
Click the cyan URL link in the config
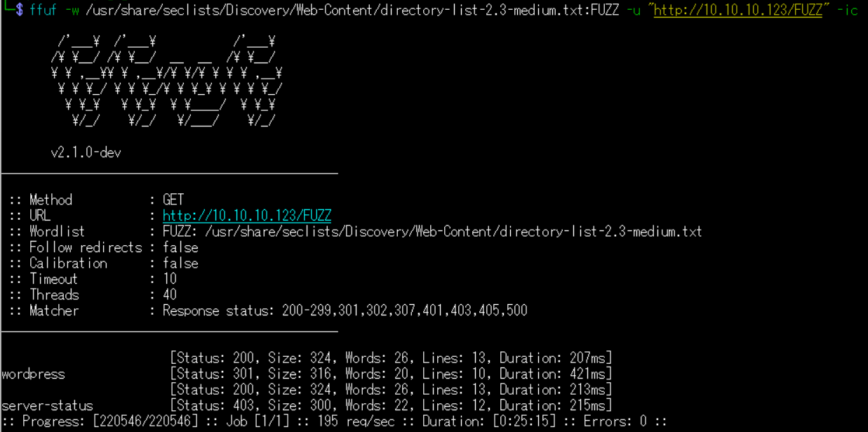click(x=247, y=216)
